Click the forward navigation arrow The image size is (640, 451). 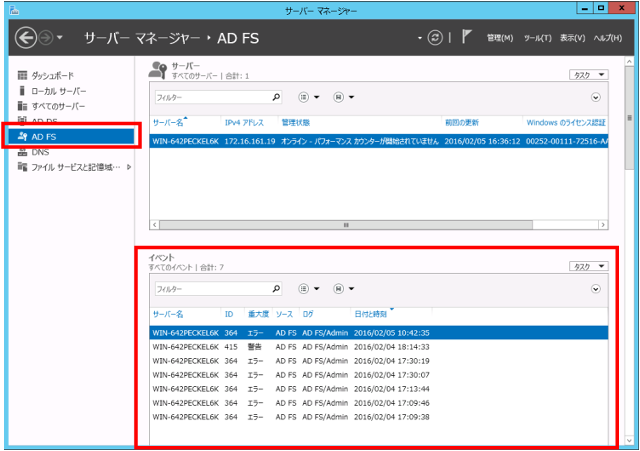click(46, 38)
